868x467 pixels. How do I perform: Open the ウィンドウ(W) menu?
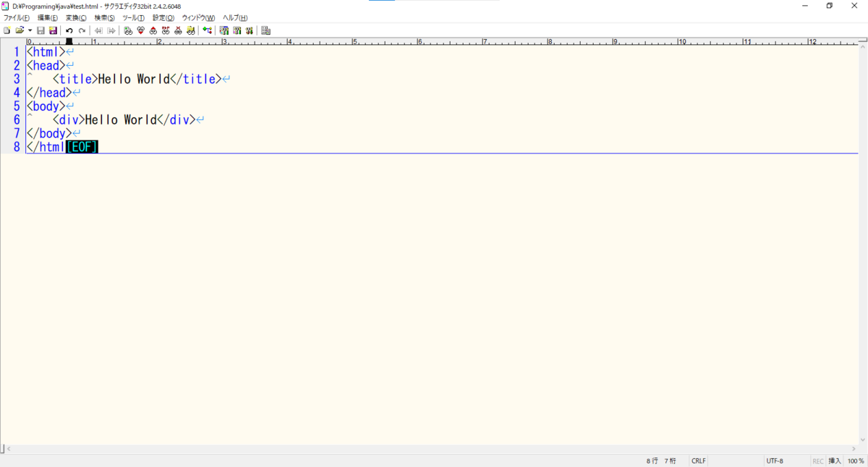[198, 17]
